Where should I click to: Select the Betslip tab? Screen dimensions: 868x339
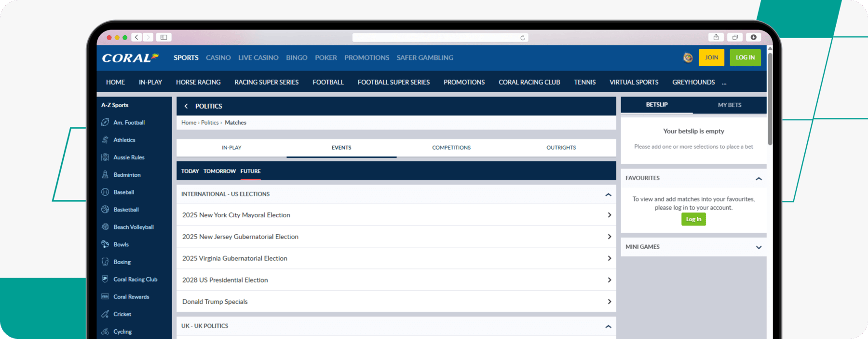click(x=657, y=105)
